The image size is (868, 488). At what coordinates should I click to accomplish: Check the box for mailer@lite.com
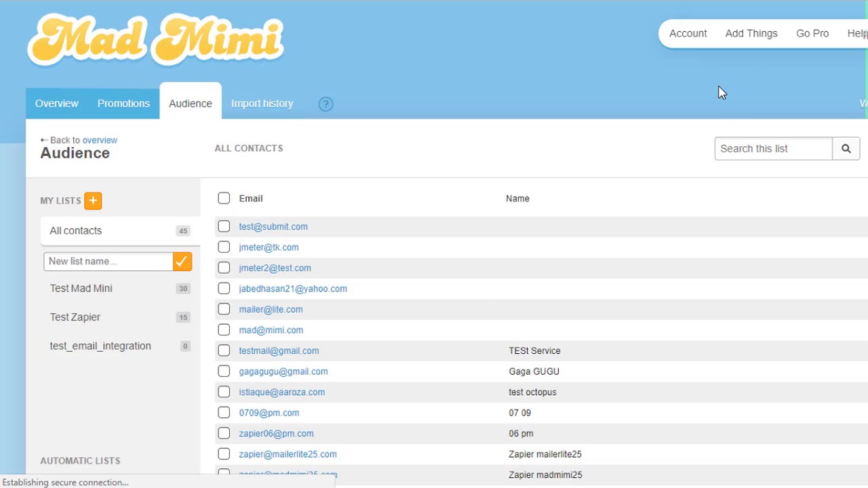[x=224, y=309]
